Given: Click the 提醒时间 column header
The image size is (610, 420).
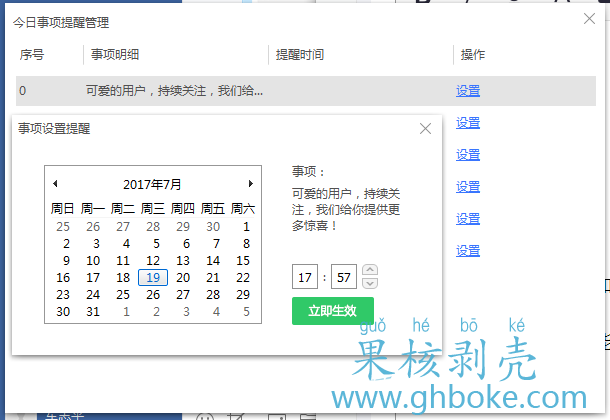Looking at the screenshot, I should point(300,55).
